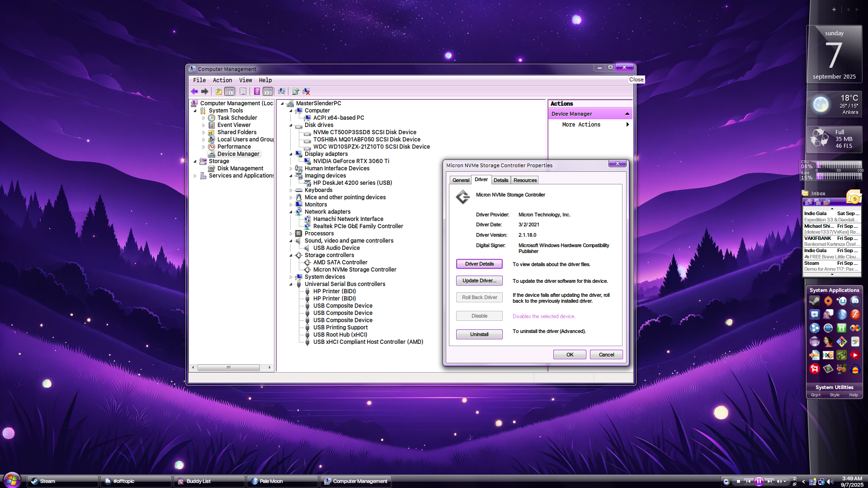868x488 pixels.
Task: Expand the More Actions submenu arrow
Action: click(627, 125)
